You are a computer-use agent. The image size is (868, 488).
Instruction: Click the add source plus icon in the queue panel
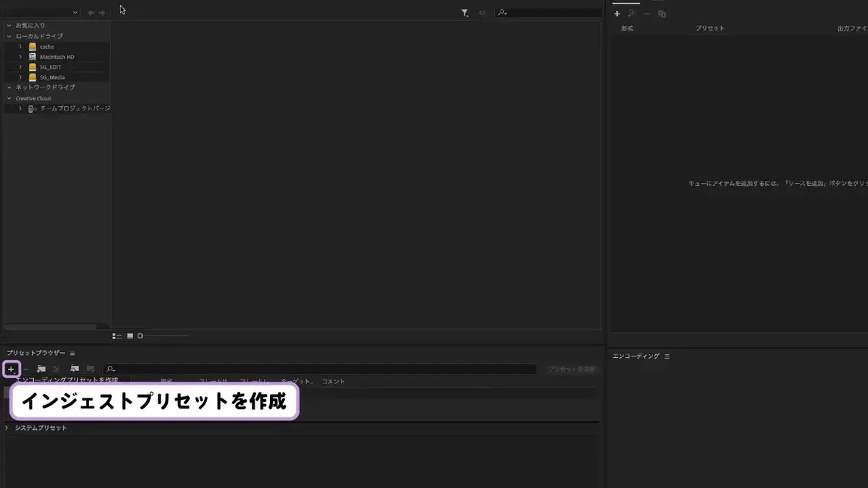617,14
